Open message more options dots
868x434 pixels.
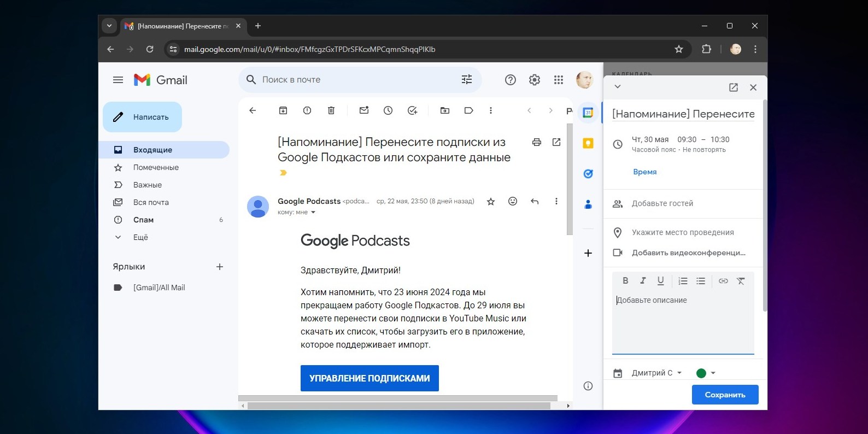556,201
